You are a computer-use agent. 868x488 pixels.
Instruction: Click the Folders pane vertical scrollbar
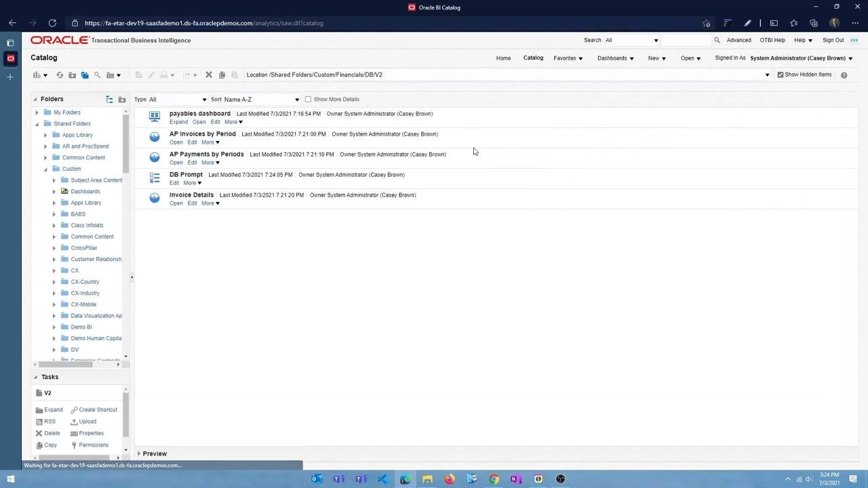coord(125,144)
